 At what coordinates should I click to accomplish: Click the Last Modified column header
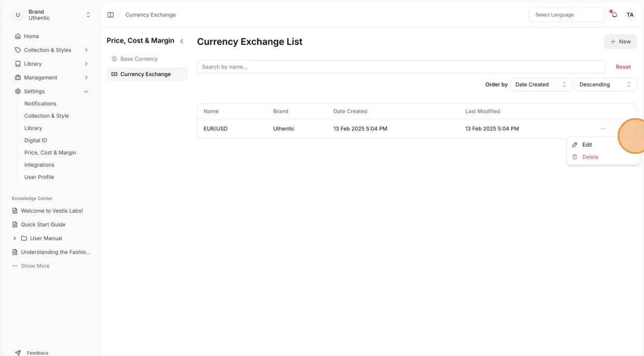tap(482, 112)
